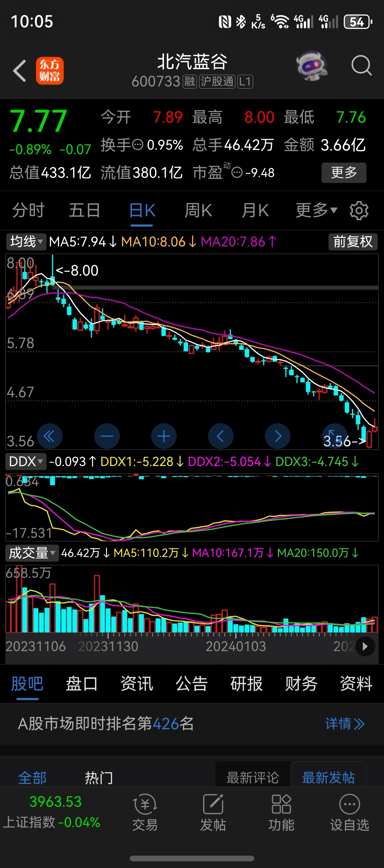This screenshot has height=868, width=384.
Task: Move chart one step left
Action: pos(220,436)
